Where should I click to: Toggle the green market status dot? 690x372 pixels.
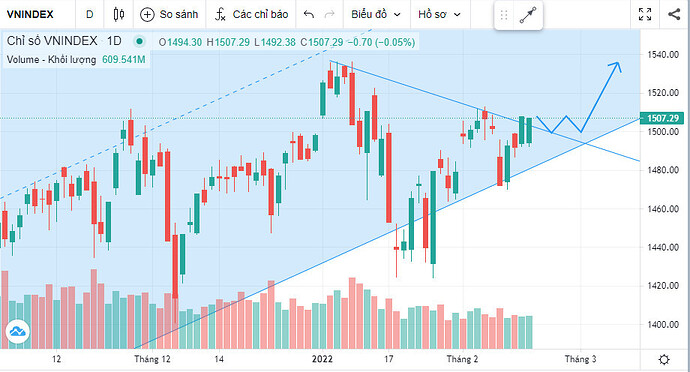pyautogui.click(x=139, y=42)
